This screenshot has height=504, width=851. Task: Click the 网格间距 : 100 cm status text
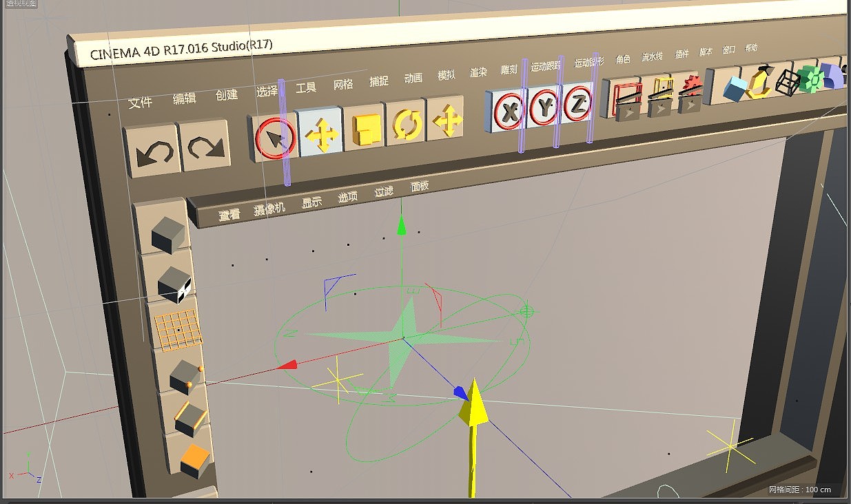click(800, 490)
